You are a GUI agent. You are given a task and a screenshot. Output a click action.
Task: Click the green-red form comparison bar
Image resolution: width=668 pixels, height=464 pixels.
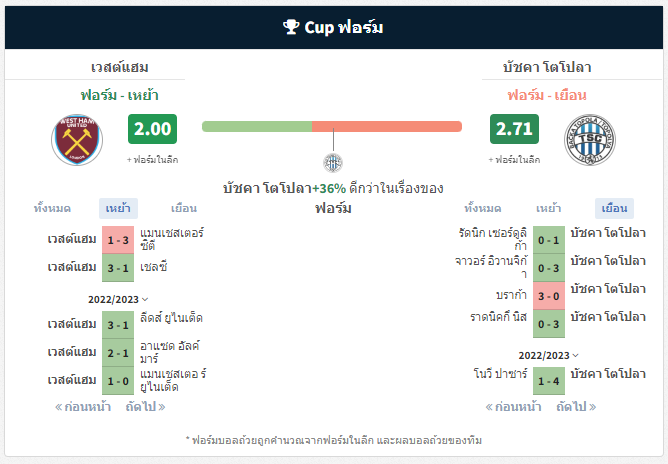click(332, 127)
